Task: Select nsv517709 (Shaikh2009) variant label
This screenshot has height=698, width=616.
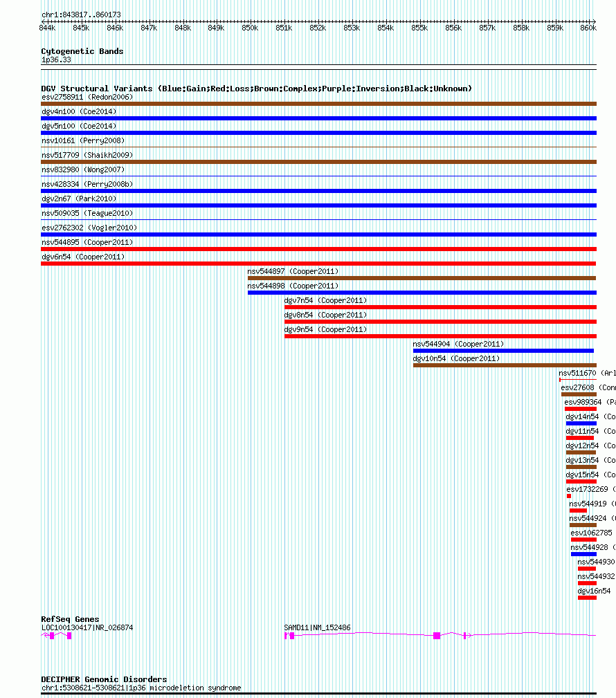Action: [x=87, y=155]
